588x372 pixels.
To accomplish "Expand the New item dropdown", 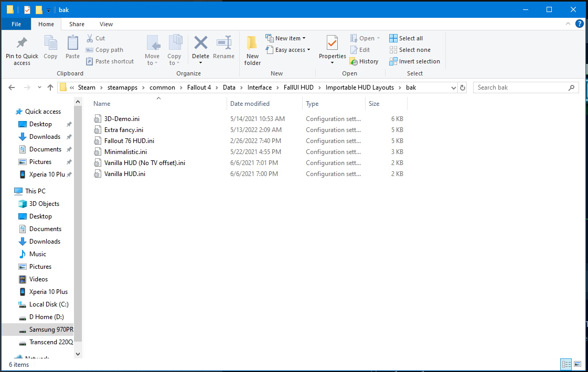I will [x=286, y=38].
